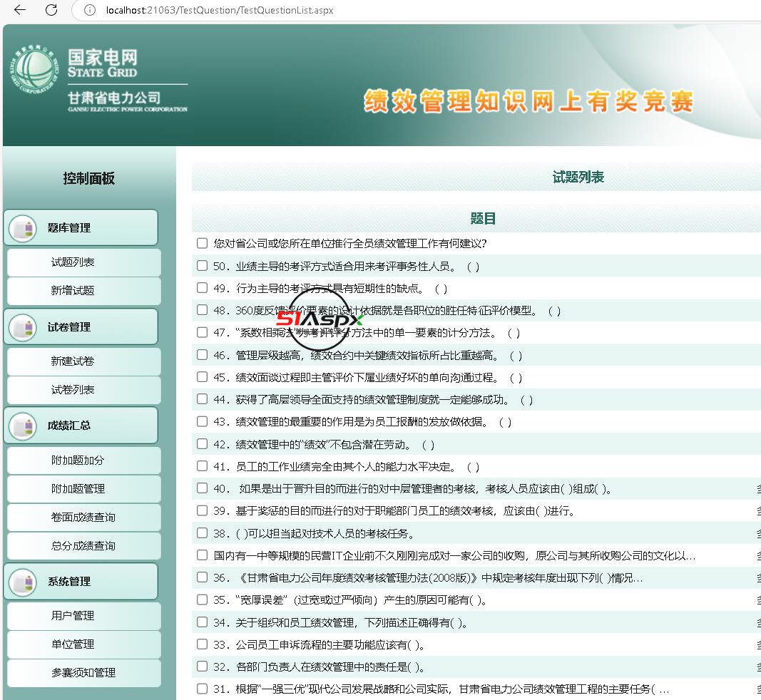Click question text '43. 绩效管理的最重要的作用…'
Viewport: 761px width, 700px height.
(362, 422)
